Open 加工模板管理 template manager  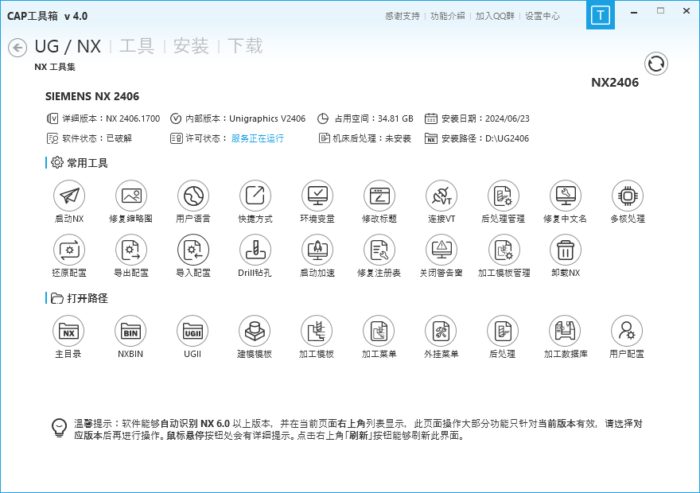point(504,250)
